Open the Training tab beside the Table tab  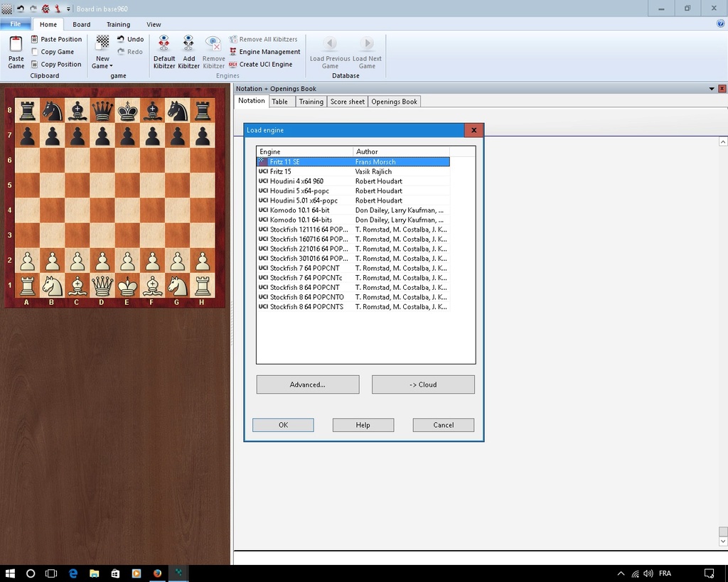(x=311, y=102)
